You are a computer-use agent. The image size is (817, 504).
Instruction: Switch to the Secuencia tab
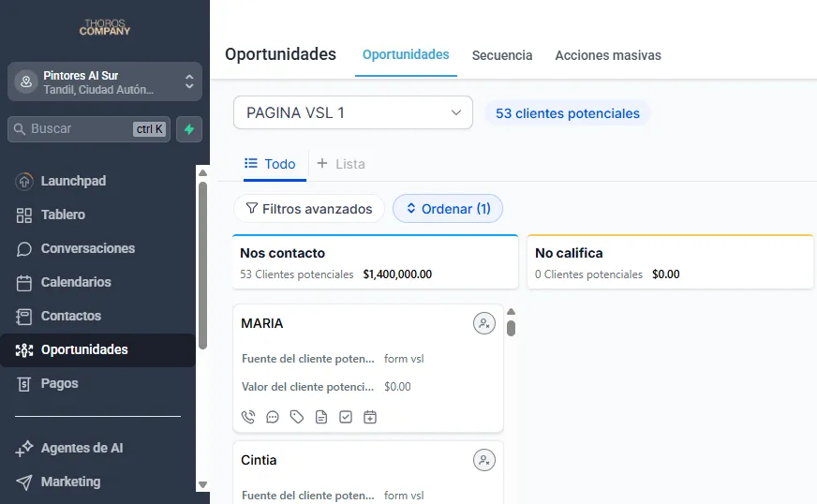[x=502, y=55]
